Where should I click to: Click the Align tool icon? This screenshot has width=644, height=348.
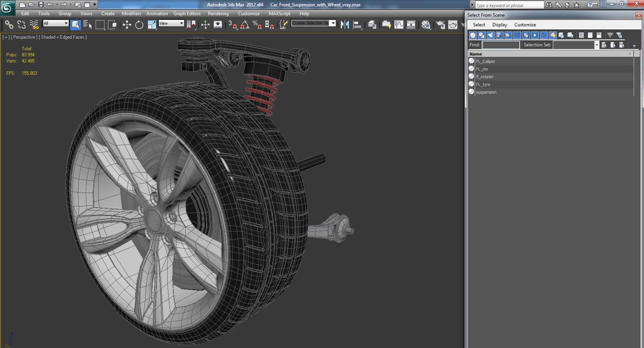pos(358,24)
